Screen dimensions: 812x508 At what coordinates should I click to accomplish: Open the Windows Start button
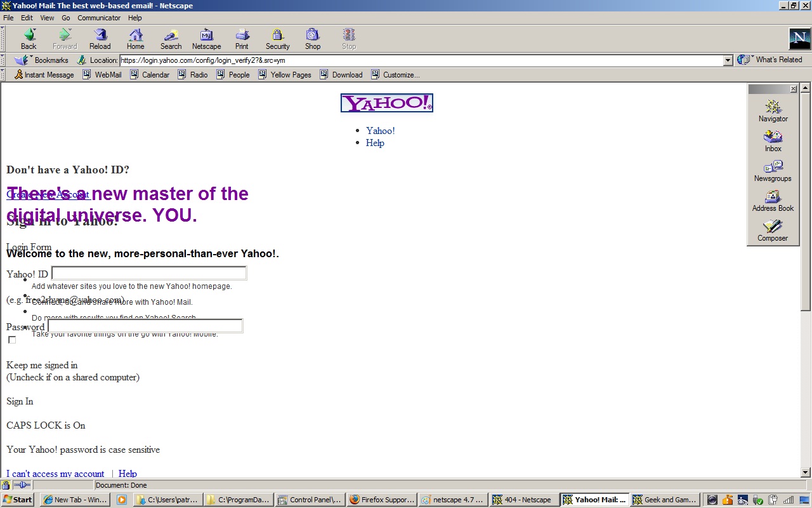coord(17,500)
